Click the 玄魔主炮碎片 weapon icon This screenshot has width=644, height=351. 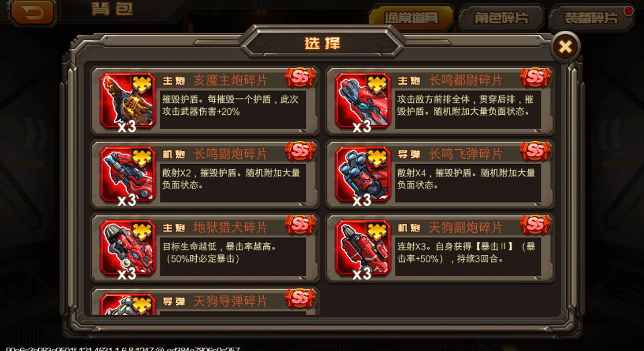[128, 101]
